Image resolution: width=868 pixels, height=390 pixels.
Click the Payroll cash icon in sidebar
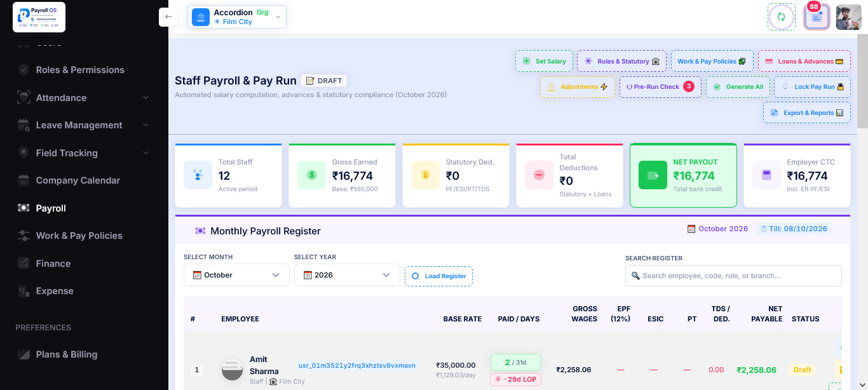click(24, 208)
